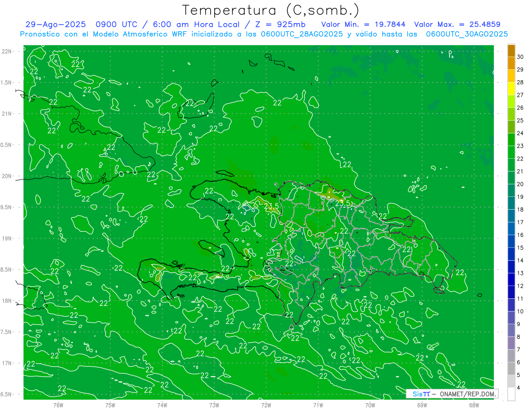The image size is (532, 411).
Task: Click the color bar label 25
Action: tap(520, 121)
